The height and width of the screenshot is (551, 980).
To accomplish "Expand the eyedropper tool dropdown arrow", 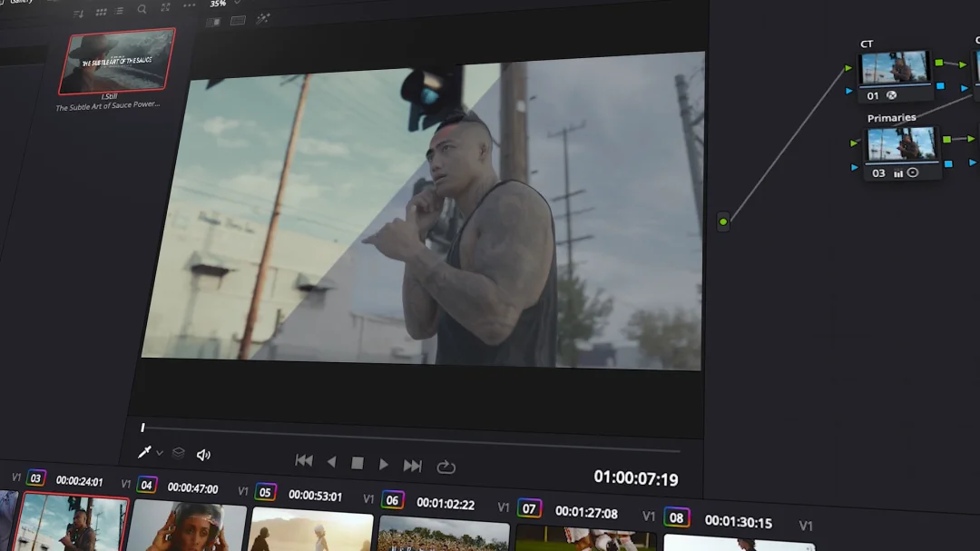I will [x=160, y=453].
